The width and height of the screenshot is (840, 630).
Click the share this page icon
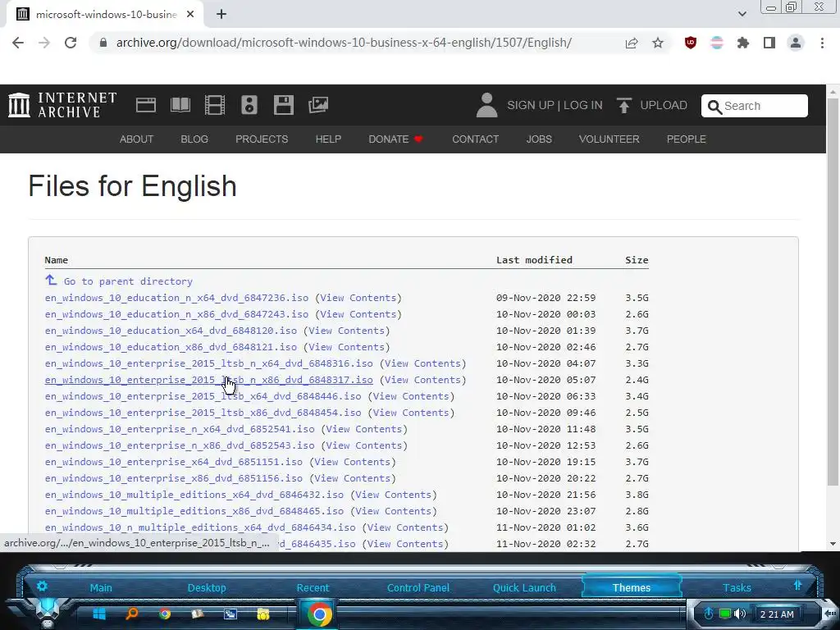point(632,43)
